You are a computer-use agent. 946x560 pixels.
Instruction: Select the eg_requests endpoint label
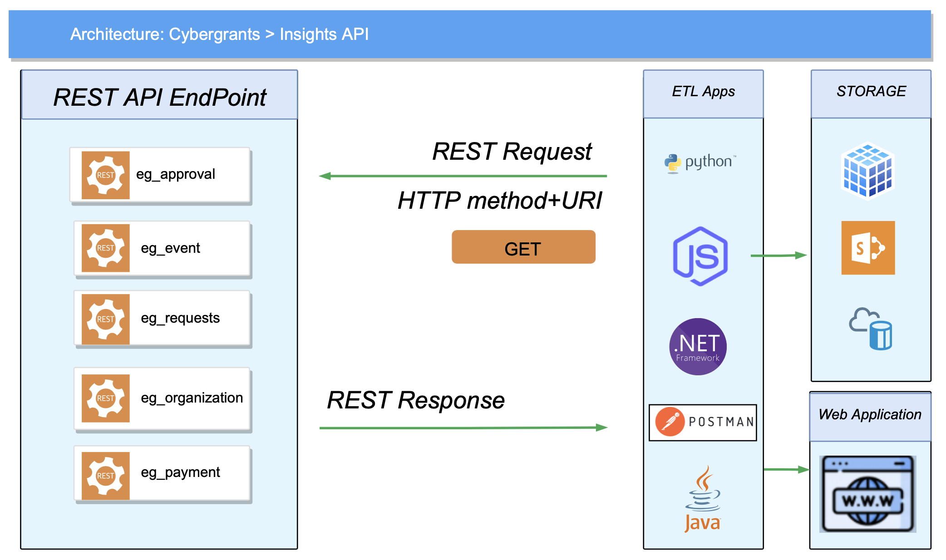pyautogui.click(x=180, y=319)
